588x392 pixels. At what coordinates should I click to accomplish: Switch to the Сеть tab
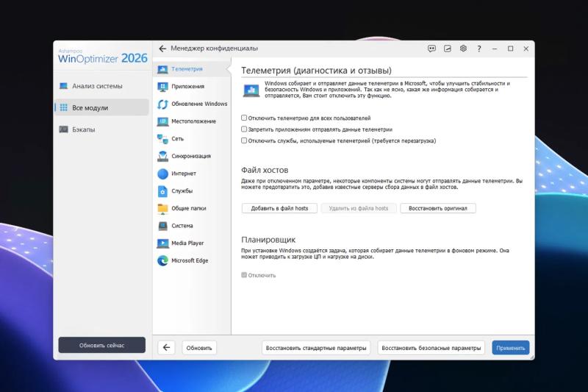tap(192, 139)
